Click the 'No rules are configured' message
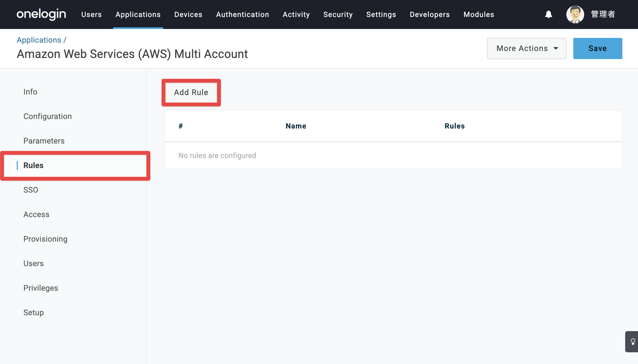 217,156
